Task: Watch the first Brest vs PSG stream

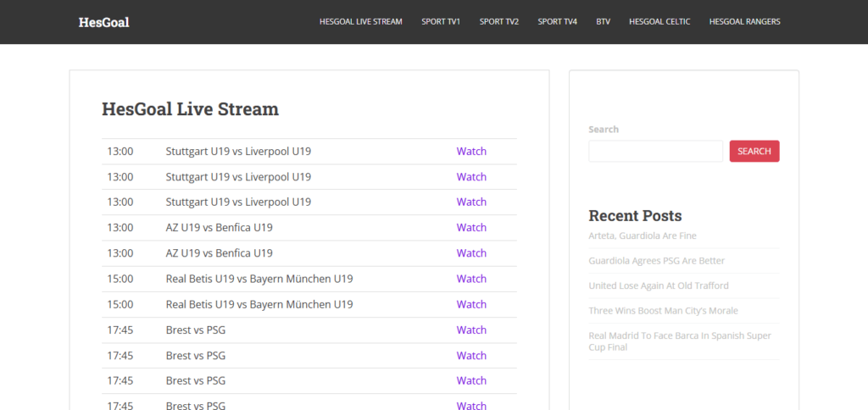Action: click(x=471, y=330)
